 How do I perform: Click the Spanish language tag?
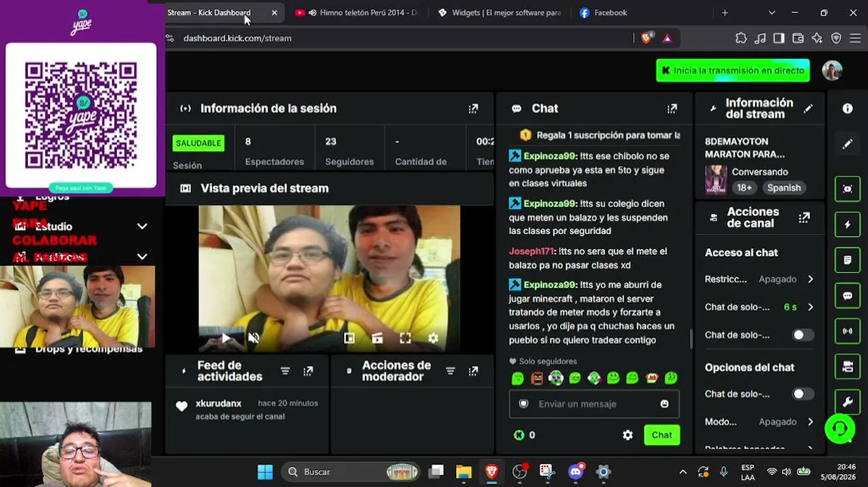click(x=783, y=188)
